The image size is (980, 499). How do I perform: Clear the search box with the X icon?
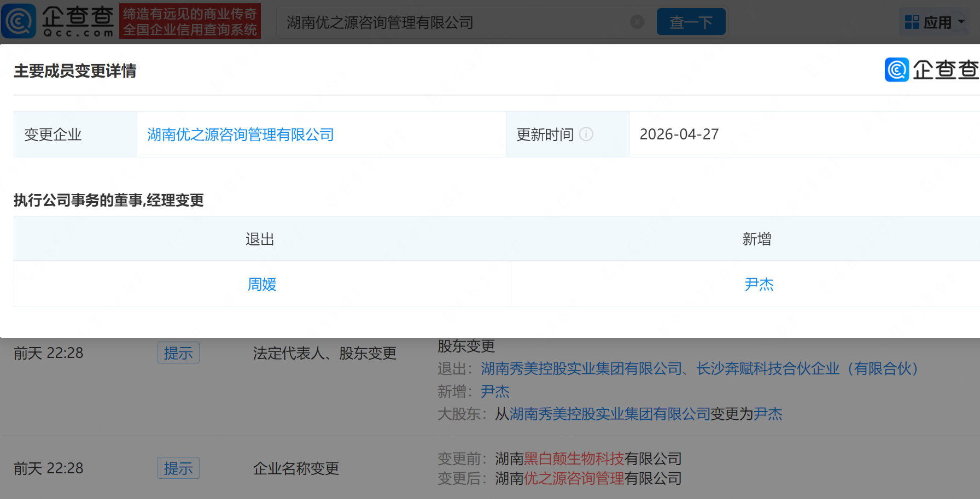point(637,22)
